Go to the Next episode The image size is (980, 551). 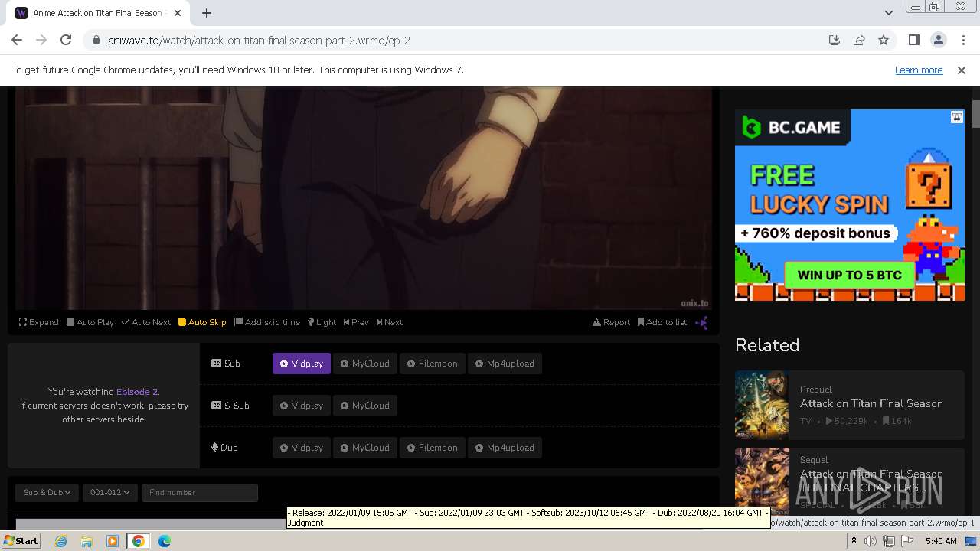[x=390, y=322]
